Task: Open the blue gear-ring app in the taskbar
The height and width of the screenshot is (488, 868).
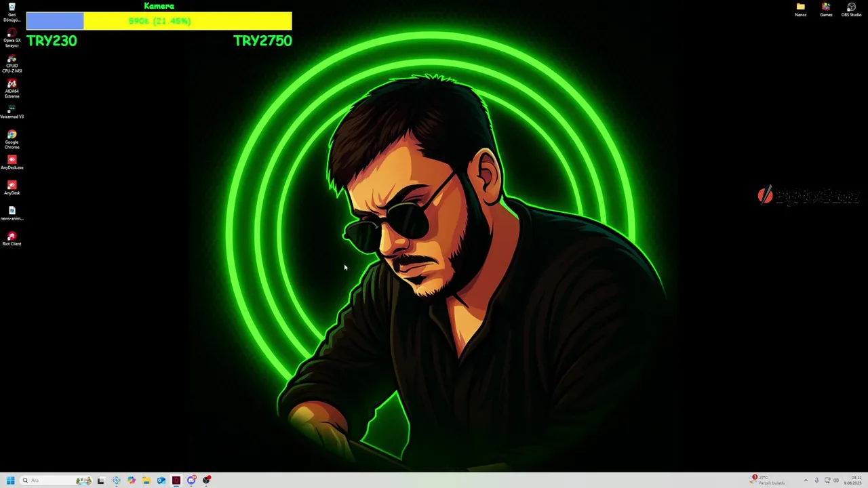Action: click(117, 481)
